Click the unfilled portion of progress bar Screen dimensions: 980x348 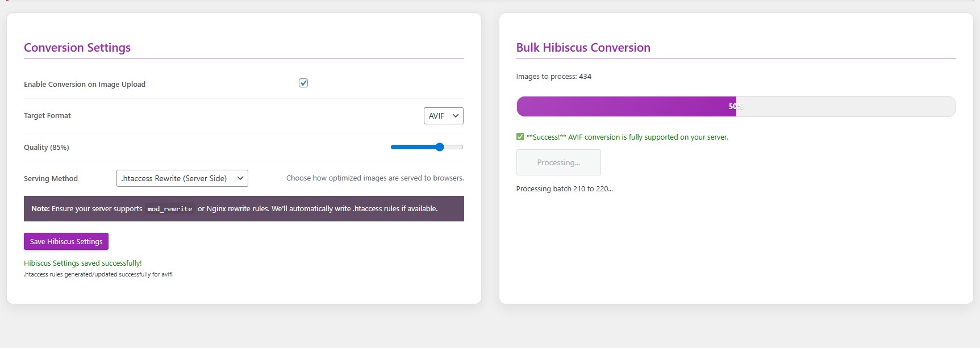[845, 106]
